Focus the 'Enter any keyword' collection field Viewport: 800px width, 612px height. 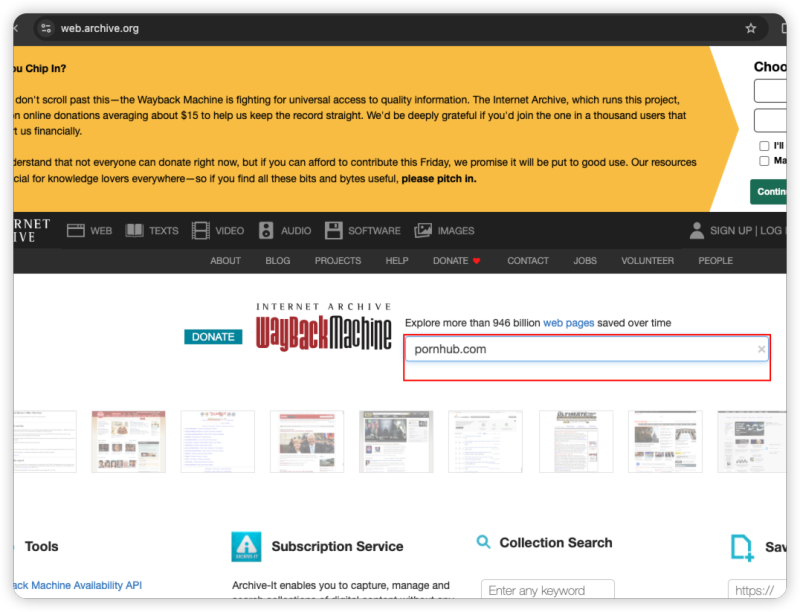coord(547,590)
